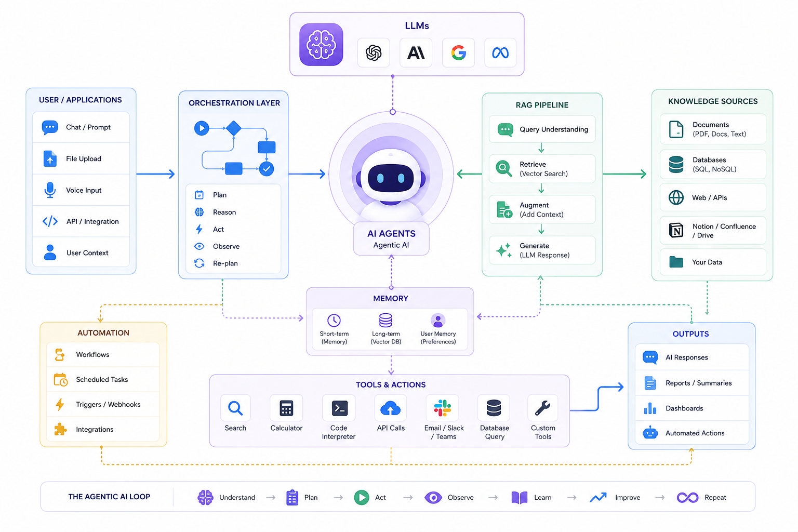Click the Observe eye icon in Agentic Loop
Image resolution: width=798 pixels, height=532 pixels.
click(x=433, y=498)
